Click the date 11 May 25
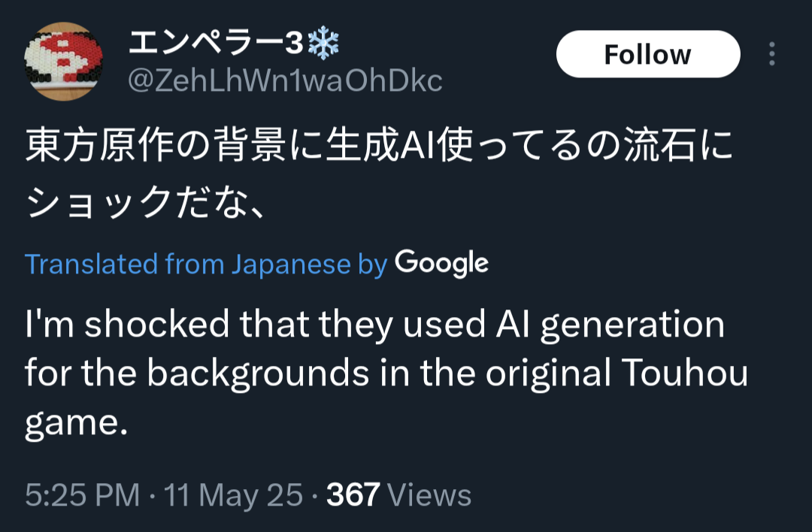This screenshot has height=532, width=812. (233, 495)
